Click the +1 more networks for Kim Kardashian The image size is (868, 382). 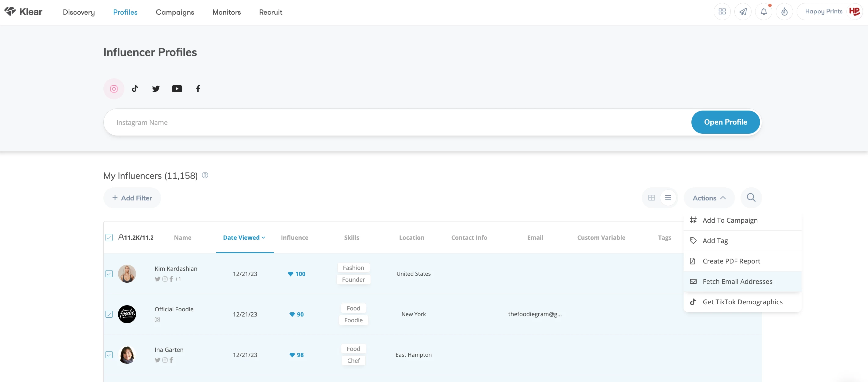[x=178, y=279]
